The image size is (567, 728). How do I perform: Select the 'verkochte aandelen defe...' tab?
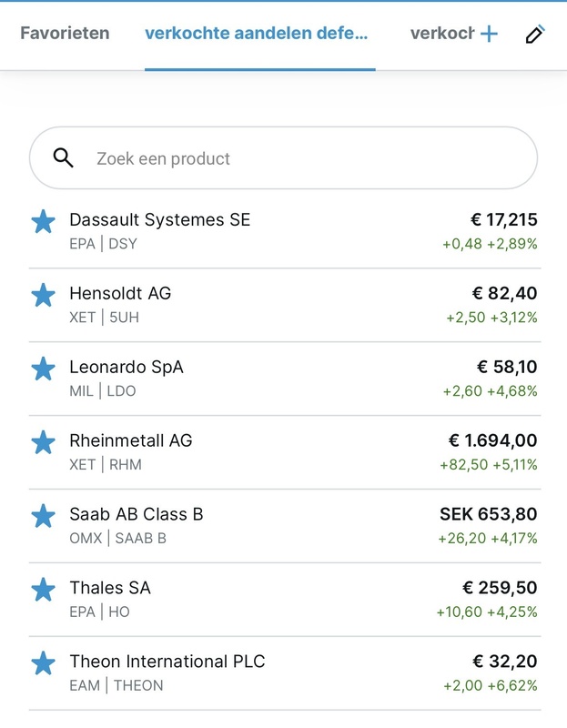point(257,34)
